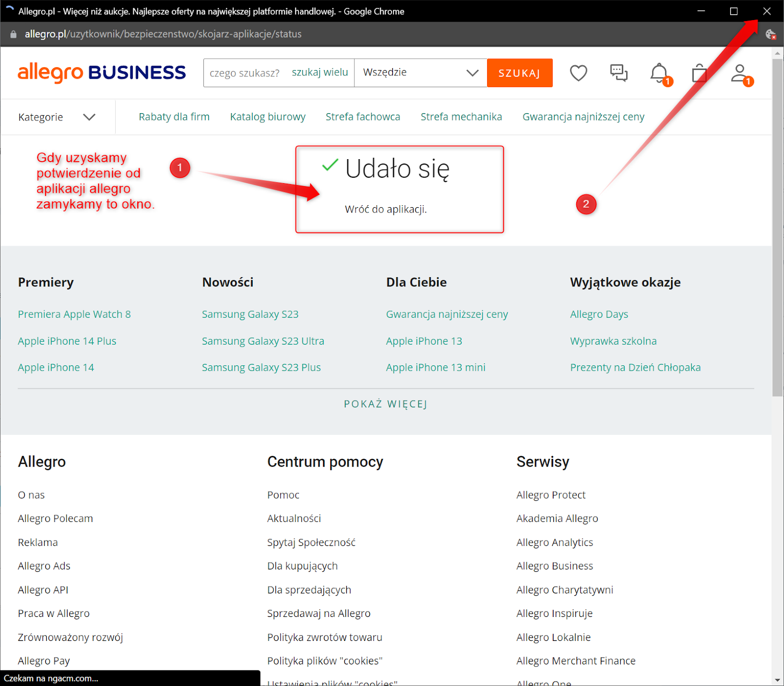The width and height of the screenshot is (784, 686).
Task: Open Aktualności footer link
Action: pos(294,519)
